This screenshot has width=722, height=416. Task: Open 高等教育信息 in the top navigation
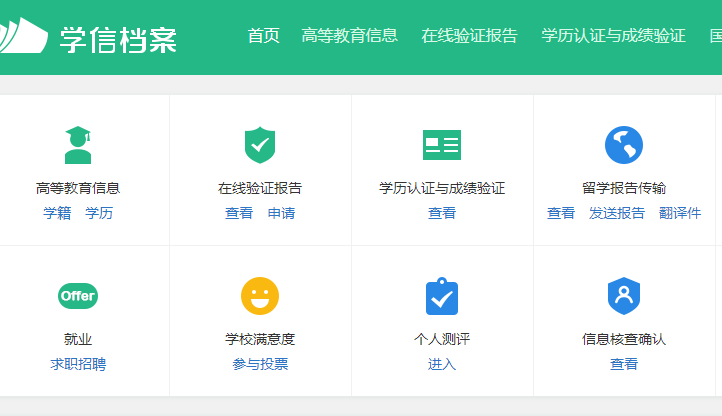click(349, 35)
